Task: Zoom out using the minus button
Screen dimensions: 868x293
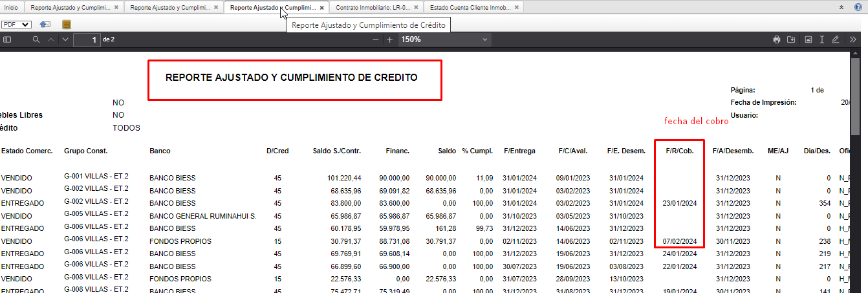Action: (376, 40)
